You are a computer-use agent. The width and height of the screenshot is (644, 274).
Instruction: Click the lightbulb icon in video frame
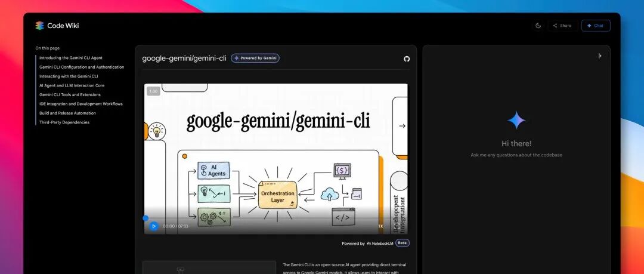[156, 131]
